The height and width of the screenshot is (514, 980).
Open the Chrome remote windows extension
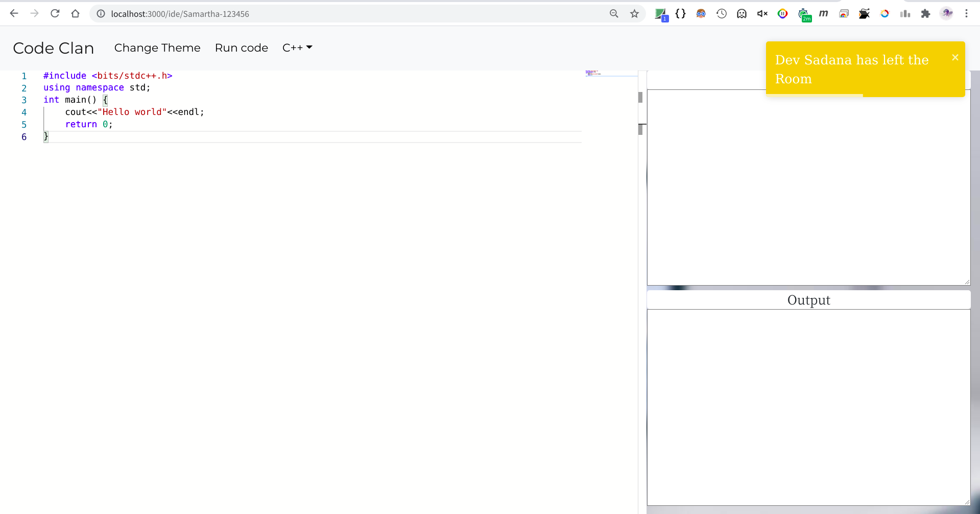click(844, 14)
